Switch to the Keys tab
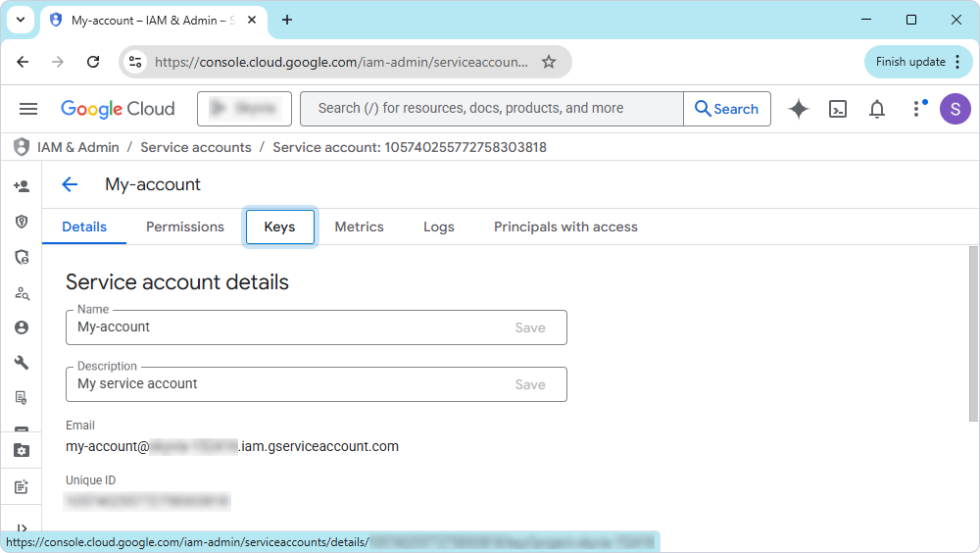980x553 pixels. click(279, 226)
